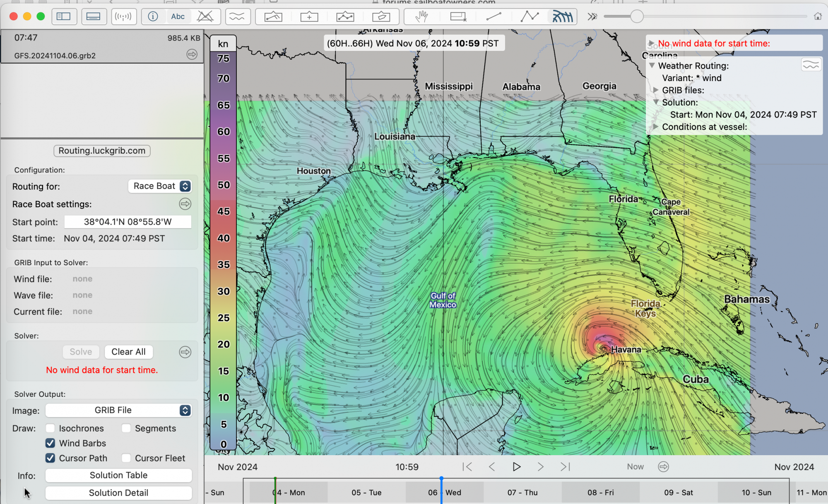Select the multi-point route tool
The height and width of the screenshot is (504, 828).
click(530, 17)
